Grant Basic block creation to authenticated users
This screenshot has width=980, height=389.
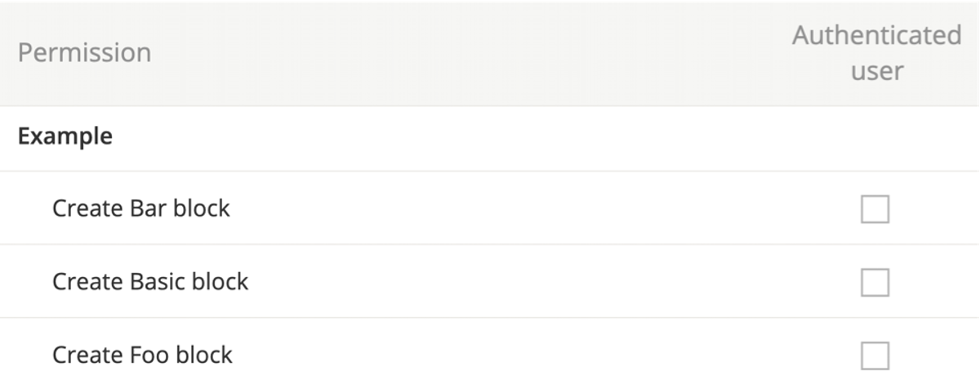[x=875, y=283]
